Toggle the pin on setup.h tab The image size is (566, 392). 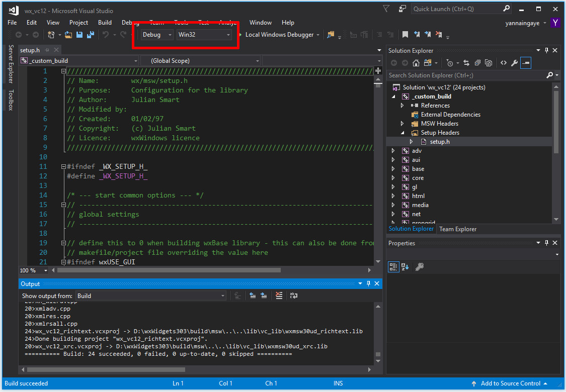coord(47,50)
